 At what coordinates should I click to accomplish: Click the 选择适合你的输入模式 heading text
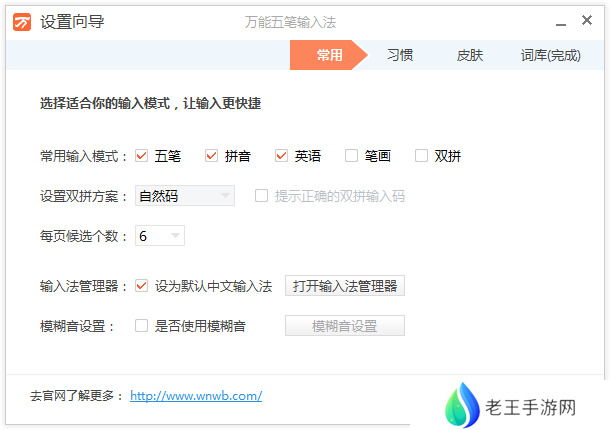pyautogui.click(x=151, y=104)
